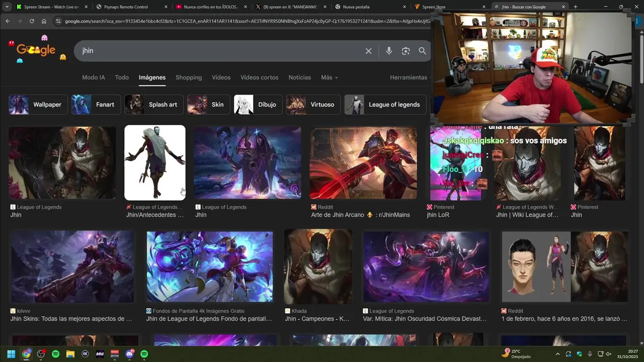
Task: Click the address bar URL field
Action: [247, 21]
